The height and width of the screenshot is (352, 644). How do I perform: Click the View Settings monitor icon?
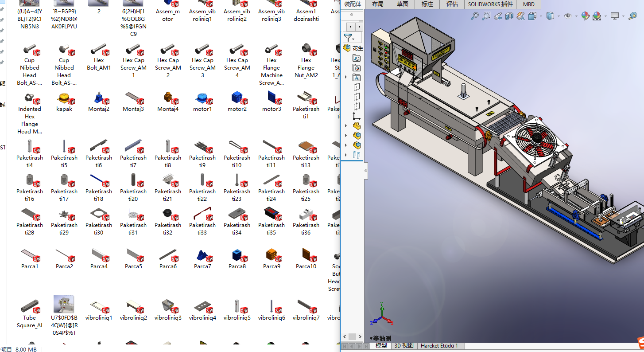coord(615,16)
